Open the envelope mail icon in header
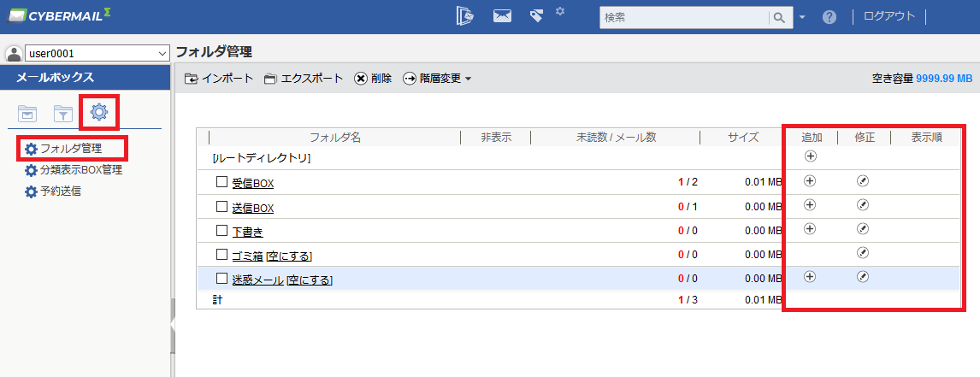980x377 pixels. point(503,16)
